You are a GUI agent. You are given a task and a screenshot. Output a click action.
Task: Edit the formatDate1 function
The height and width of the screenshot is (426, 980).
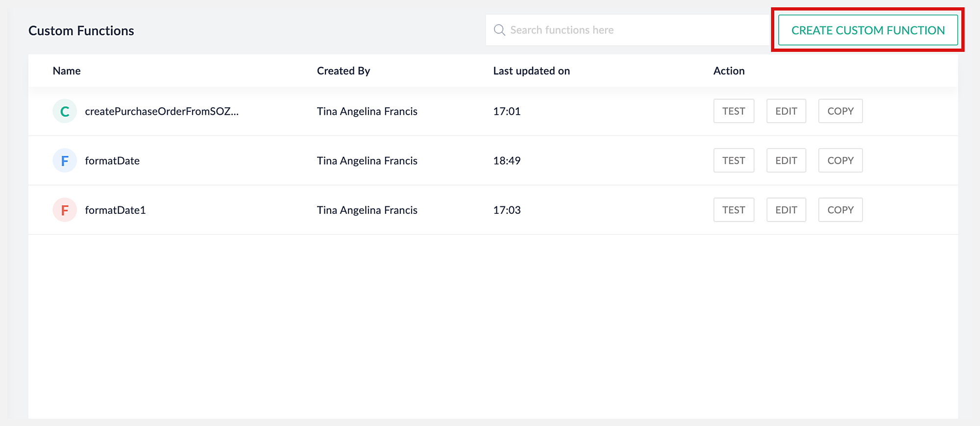[786, 210]
